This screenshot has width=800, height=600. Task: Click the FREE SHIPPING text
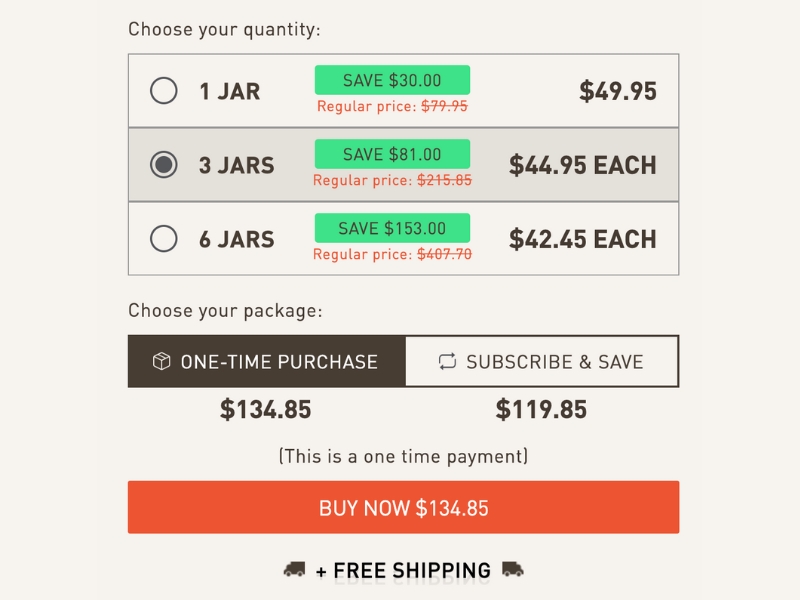[412, 570]
